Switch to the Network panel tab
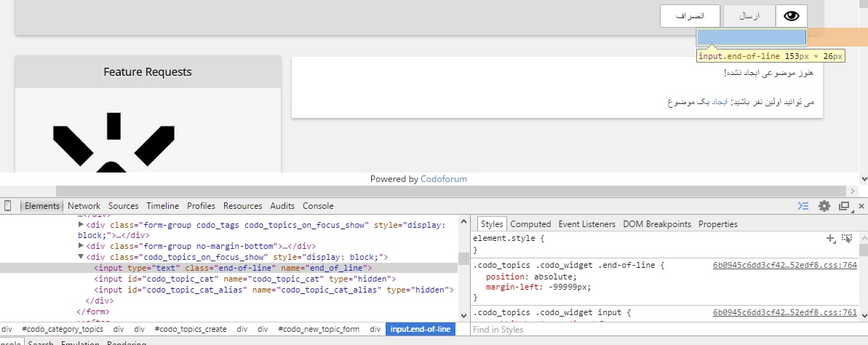The height and width of the screenshot is (345, 868). [x=84, y=206]
